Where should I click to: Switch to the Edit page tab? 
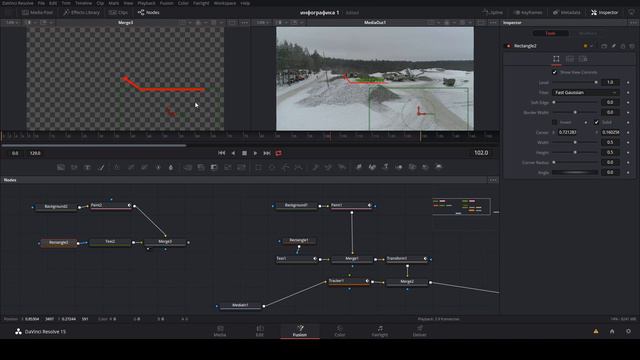[260, 331]
